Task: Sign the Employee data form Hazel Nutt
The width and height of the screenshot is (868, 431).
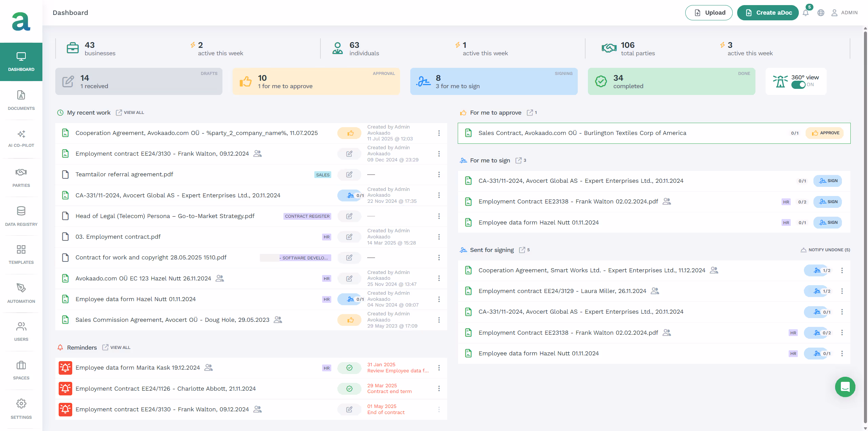Action: click(827, 222)
